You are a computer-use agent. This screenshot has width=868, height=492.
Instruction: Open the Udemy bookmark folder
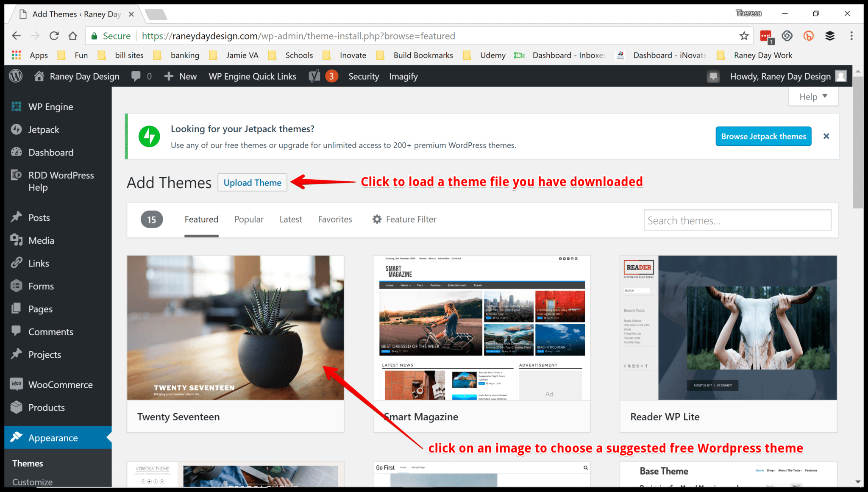(x=484, y=55)
